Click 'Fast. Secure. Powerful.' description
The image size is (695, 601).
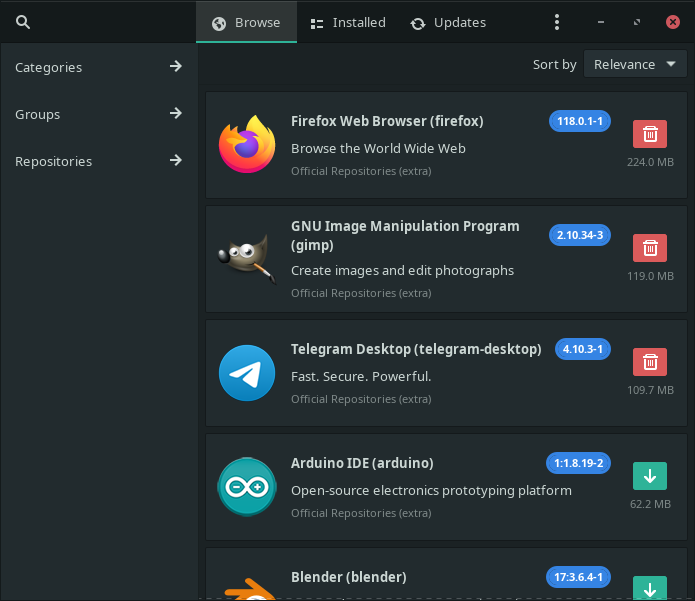[x=361, y=377]
